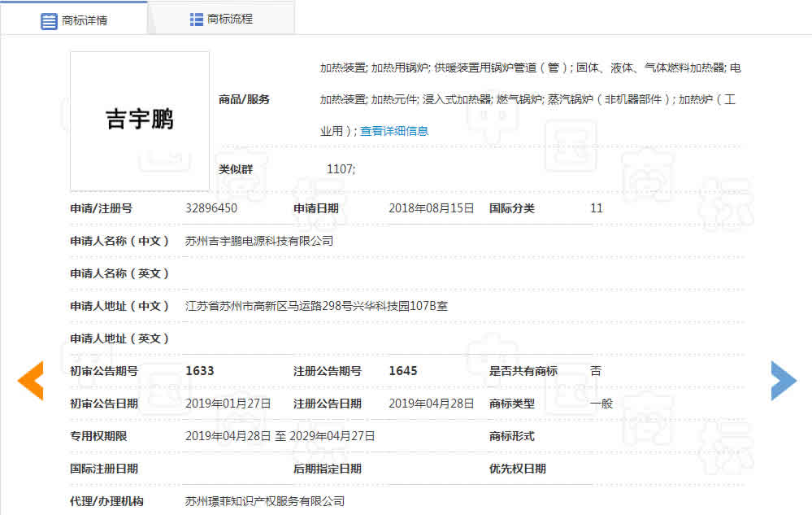Click applicant name 苏州吉宇鹏电源科技有限公司
812x515 pixels.
tap(259, 241)
